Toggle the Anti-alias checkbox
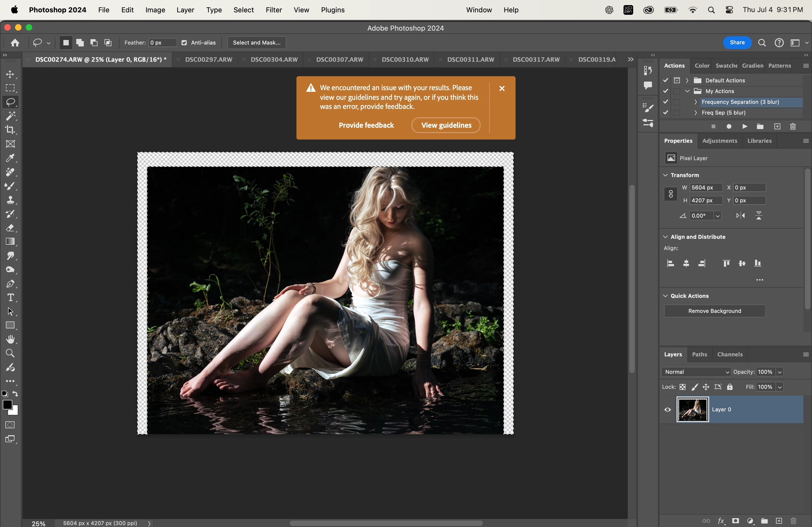The width and height of the screenshot is (812, 527). (x=184, y=43)
